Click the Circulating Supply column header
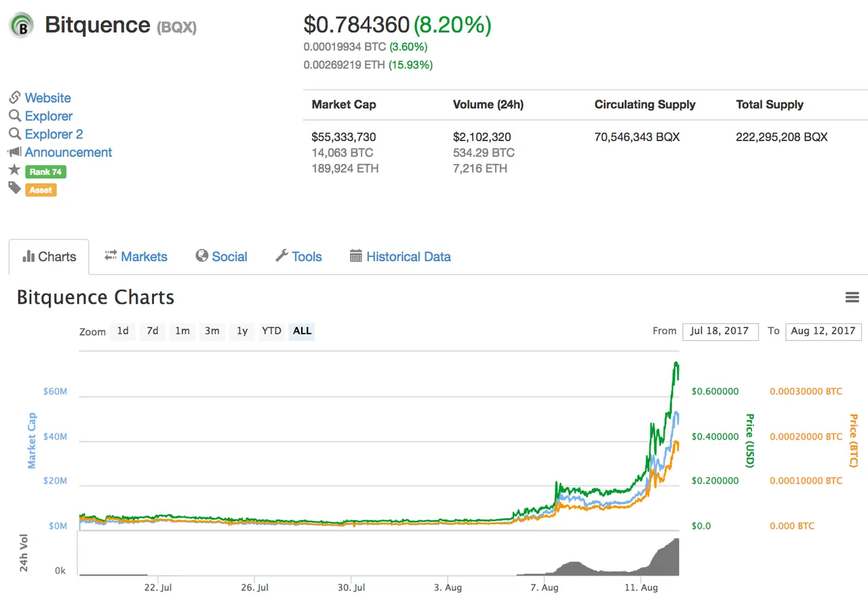 coord(645,104)
